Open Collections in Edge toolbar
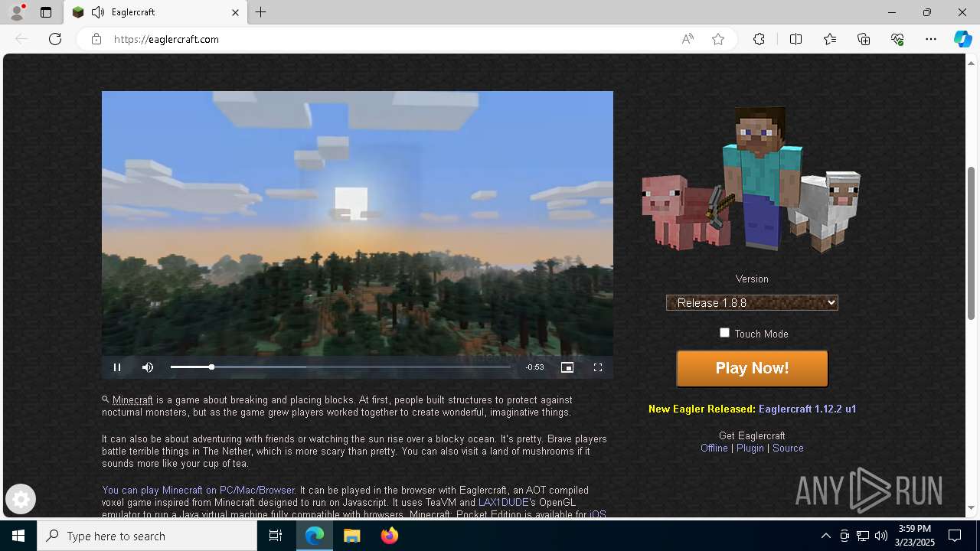The width and height of the screenshot is (980, 551). [x=864, y=39]
